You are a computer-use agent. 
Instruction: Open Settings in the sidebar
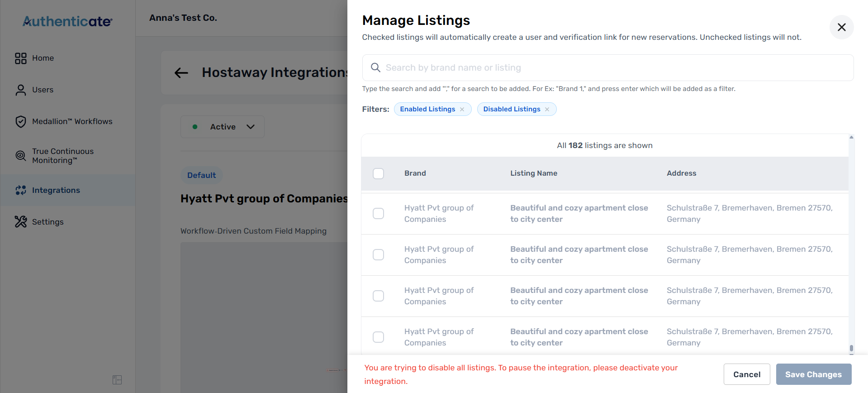click(67, 221)
